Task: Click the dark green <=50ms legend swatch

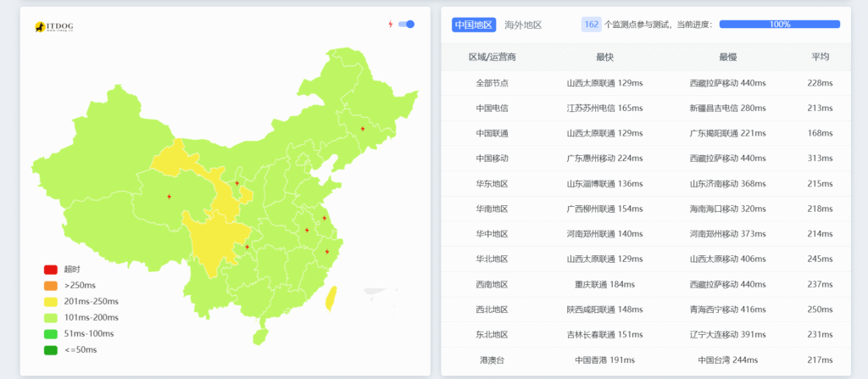Action: pyautogui.click(x=51, y=349)
